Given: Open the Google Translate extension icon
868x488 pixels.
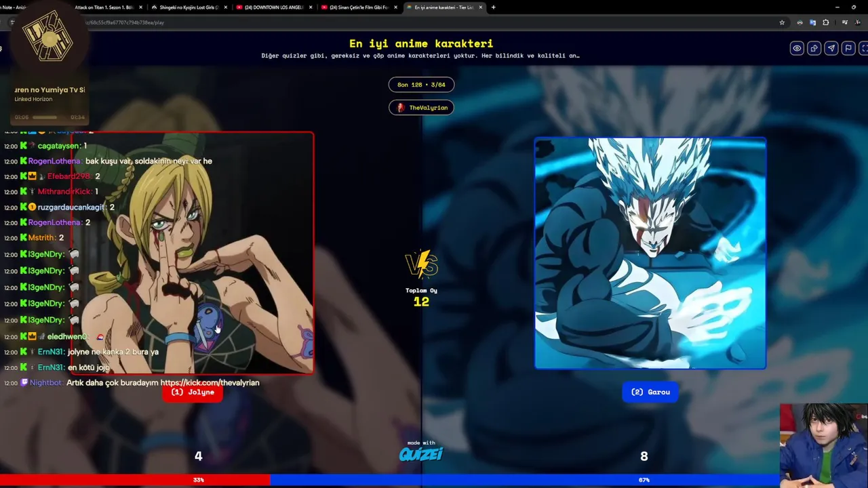Looking at the screenshot, I should pyautogui.click(x=812, y=22).
